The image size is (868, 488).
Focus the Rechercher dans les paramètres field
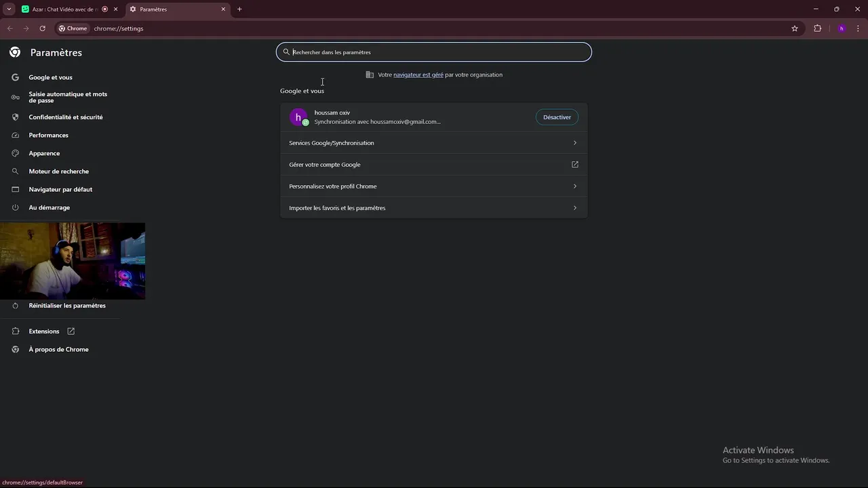pyautogui.click(x=434, y=52)
